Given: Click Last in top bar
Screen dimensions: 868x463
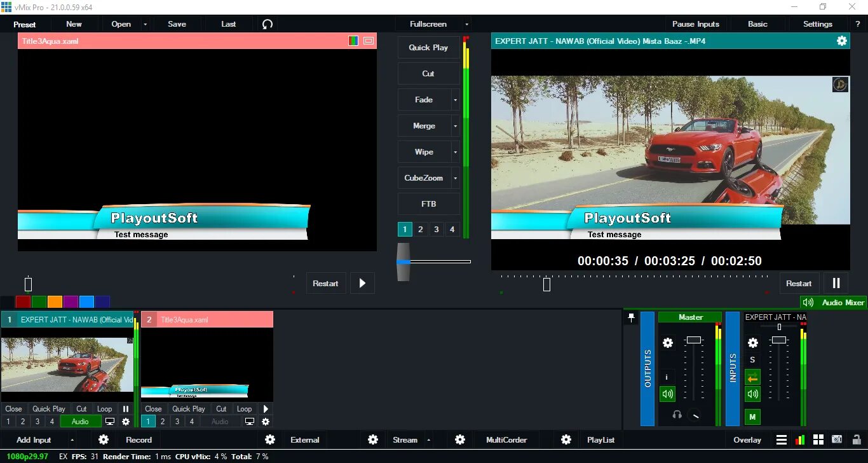Looking at the screenshot, I should click(229, 24).
